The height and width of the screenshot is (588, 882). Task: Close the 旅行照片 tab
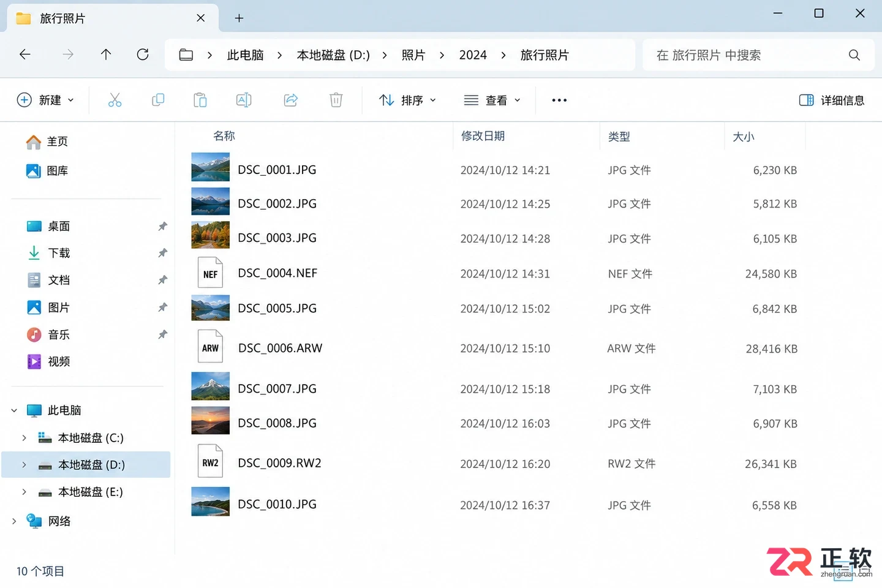[x=200, y=18]
